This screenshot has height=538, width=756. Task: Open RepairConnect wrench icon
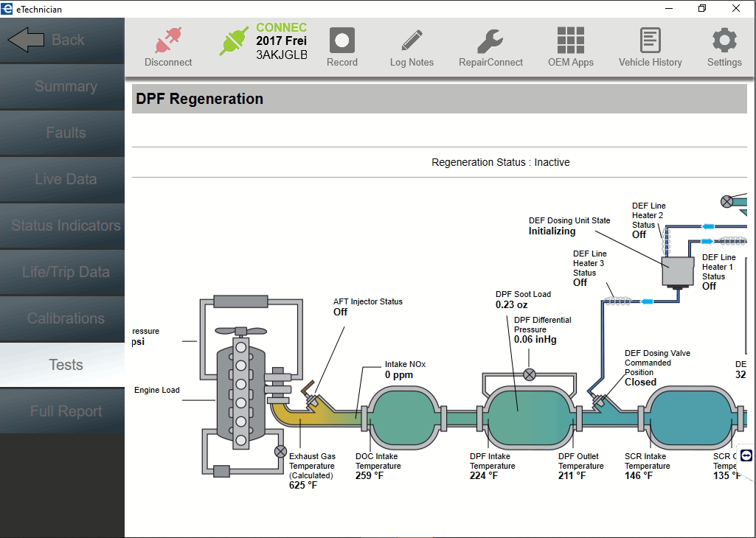tap(490, 41)
